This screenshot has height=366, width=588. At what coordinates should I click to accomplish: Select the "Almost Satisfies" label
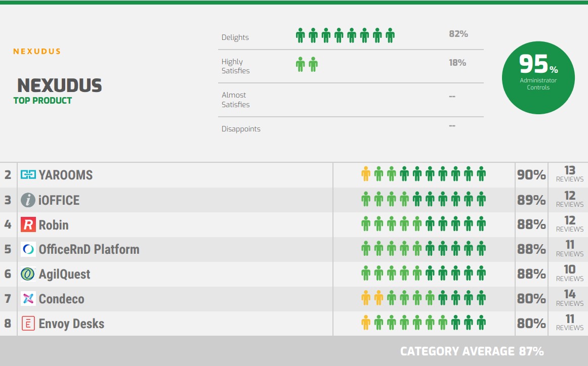pyautogui.click(x=235, y=100)
